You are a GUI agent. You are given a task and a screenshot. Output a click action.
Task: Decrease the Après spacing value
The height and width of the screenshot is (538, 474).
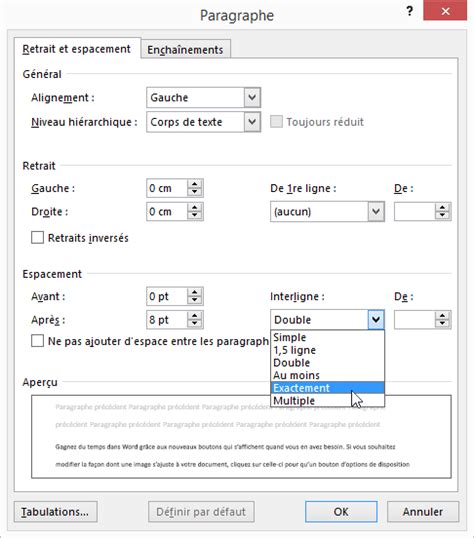pos(195,324)
